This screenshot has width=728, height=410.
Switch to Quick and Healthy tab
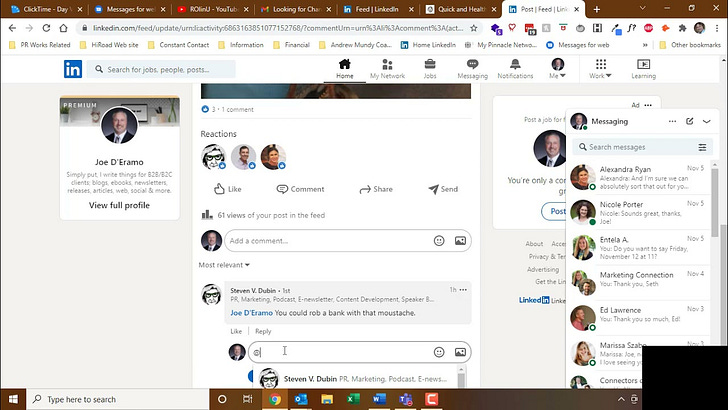(462, 9)
